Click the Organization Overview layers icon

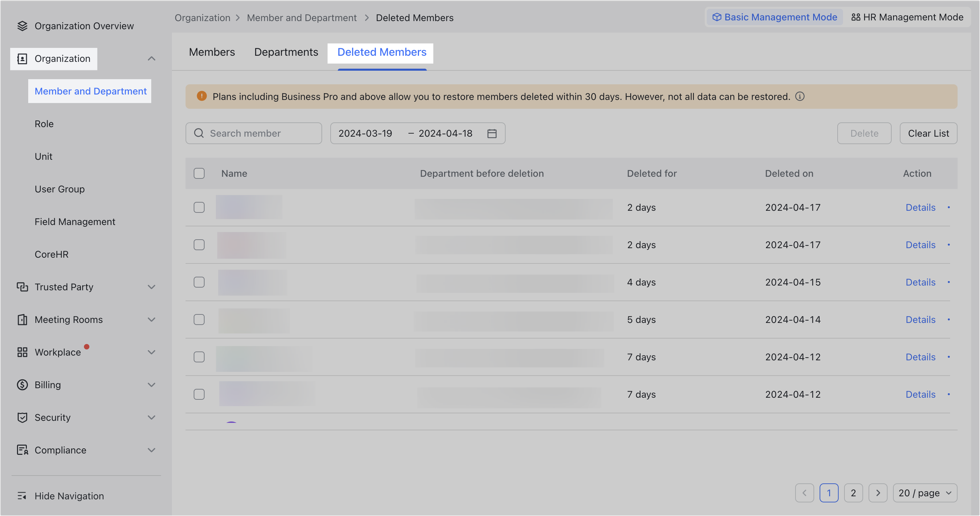tap(22, 26)
